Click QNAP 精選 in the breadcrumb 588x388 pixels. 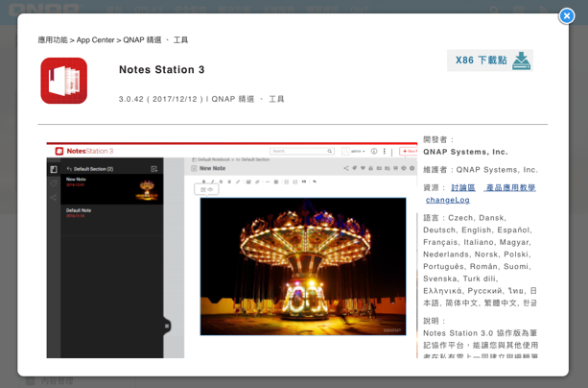pos(140,40)
